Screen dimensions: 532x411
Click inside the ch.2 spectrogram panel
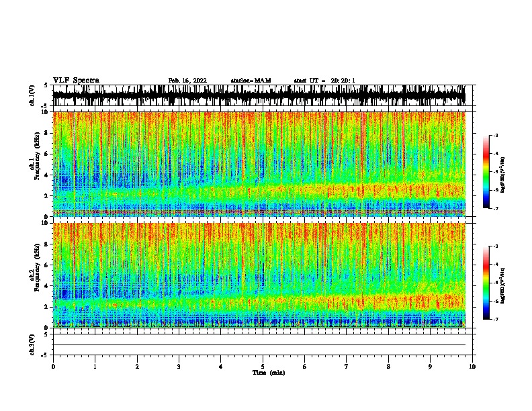point(259,275)
